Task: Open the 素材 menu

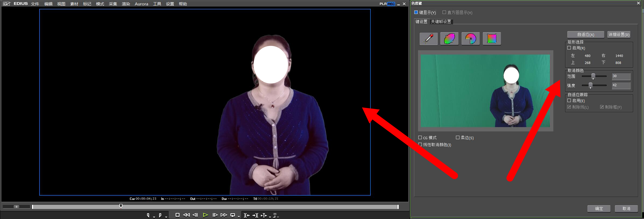Action: pyautogui.click(x=74, y=4)
